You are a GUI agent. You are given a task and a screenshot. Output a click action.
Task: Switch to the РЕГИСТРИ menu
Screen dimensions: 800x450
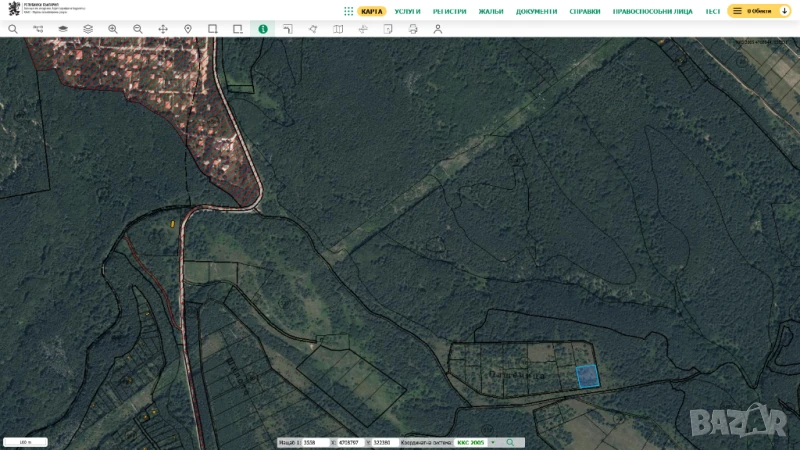pyautogui.click(x=450, y=11)
